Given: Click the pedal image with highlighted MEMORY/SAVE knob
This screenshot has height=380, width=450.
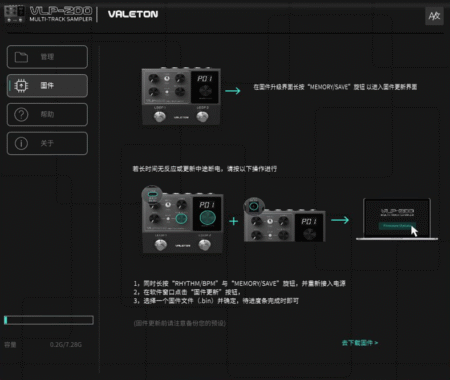Looking at the screenshot, I should click(182, 220).
